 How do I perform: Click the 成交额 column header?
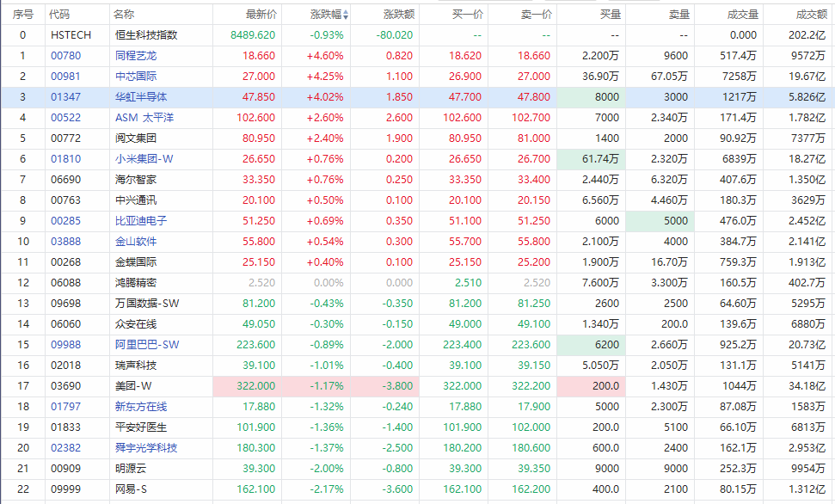812,15
